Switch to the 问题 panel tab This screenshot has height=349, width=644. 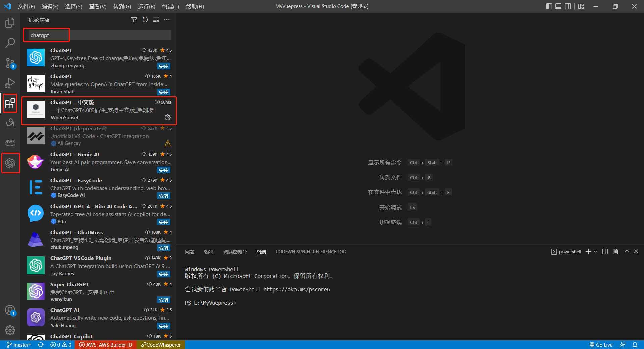tap(190, 252)
